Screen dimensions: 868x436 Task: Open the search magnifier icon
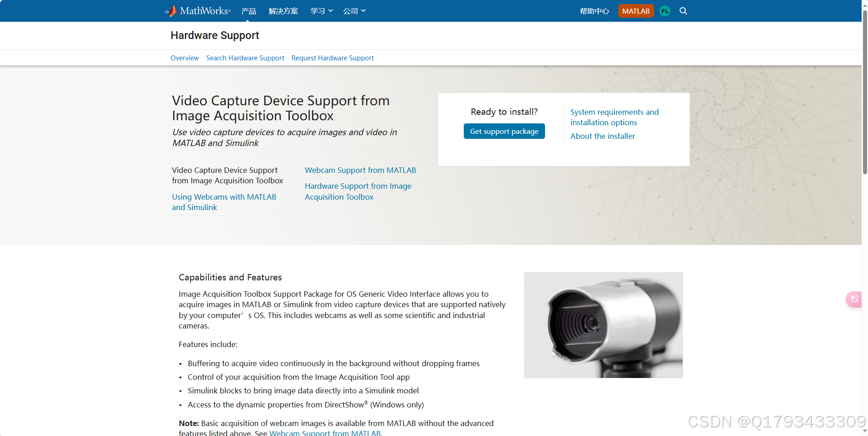point(683,11)
